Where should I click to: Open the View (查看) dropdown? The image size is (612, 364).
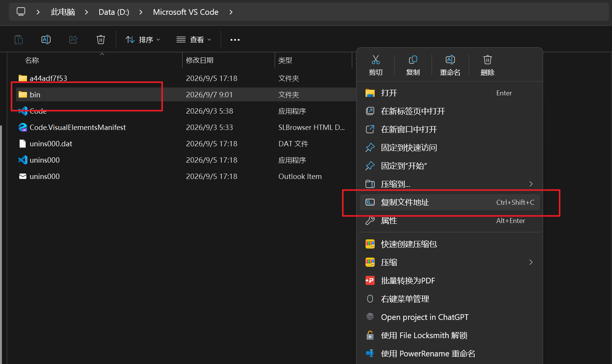pyautogui.click(x=194, y=40)
